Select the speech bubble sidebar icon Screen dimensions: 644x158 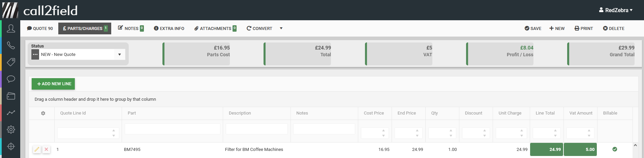click(x=11, y=79)
